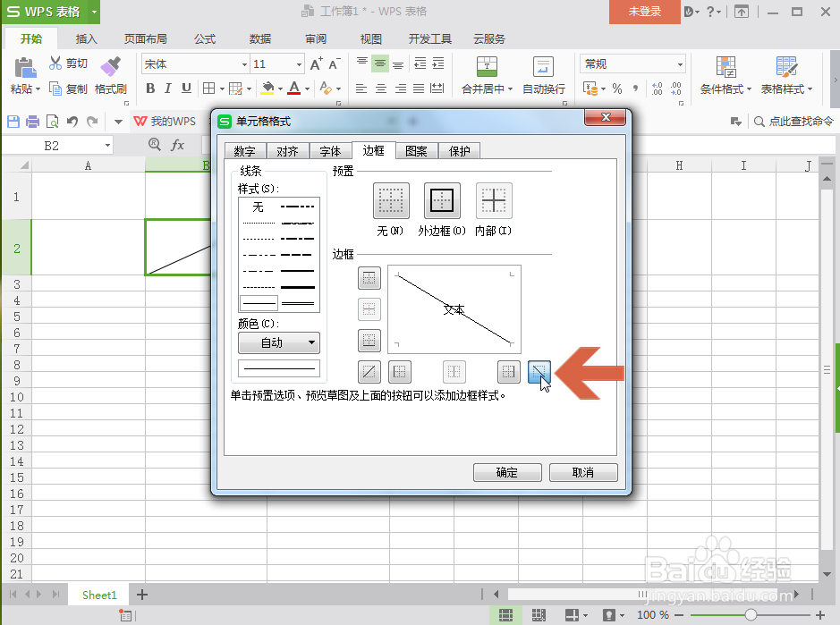Viewport: 840px width, 625px height.
Task: Toggle the diagonal-down border button
Action: pos(539,372)
